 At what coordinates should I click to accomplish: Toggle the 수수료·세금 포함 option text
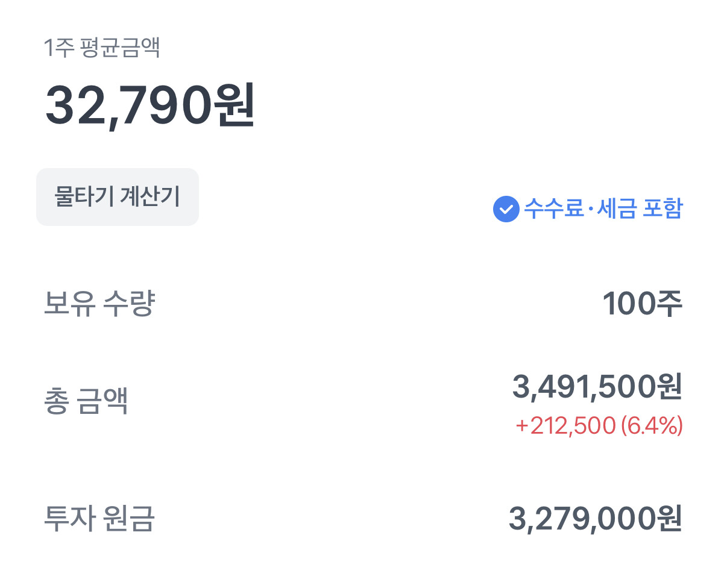click(x=603, y=208)
